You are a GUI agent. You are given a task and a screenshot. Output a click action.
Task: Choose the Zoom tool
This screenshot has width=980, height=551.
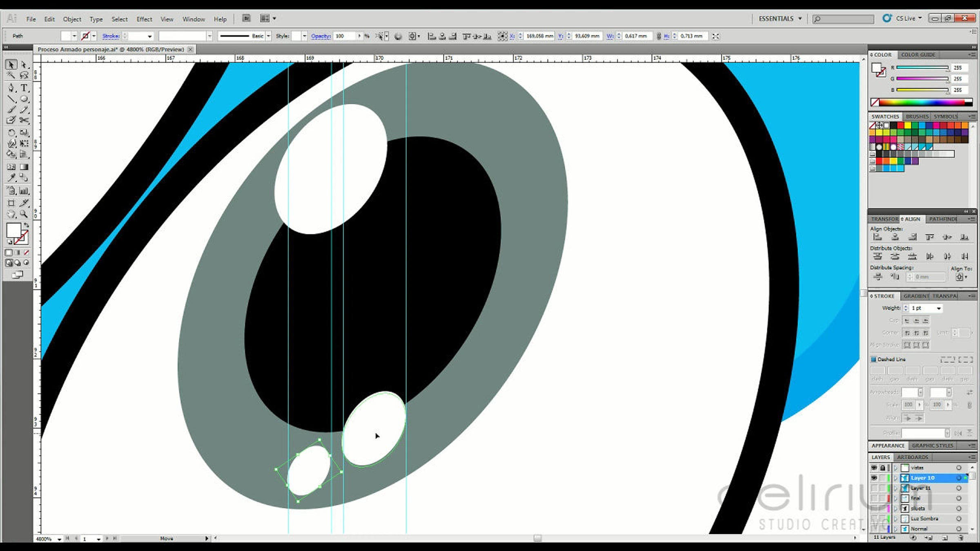tap(24, 213)
